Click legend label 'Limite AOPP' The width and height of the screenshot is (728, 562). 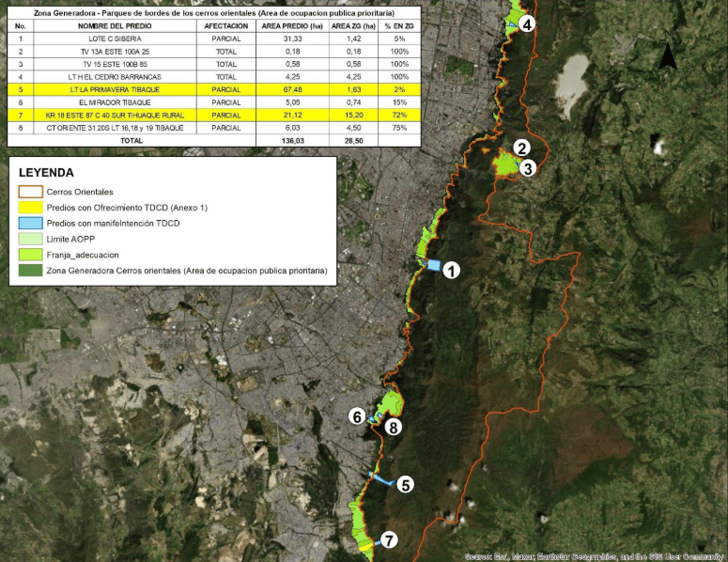click(x=70, y=240)
